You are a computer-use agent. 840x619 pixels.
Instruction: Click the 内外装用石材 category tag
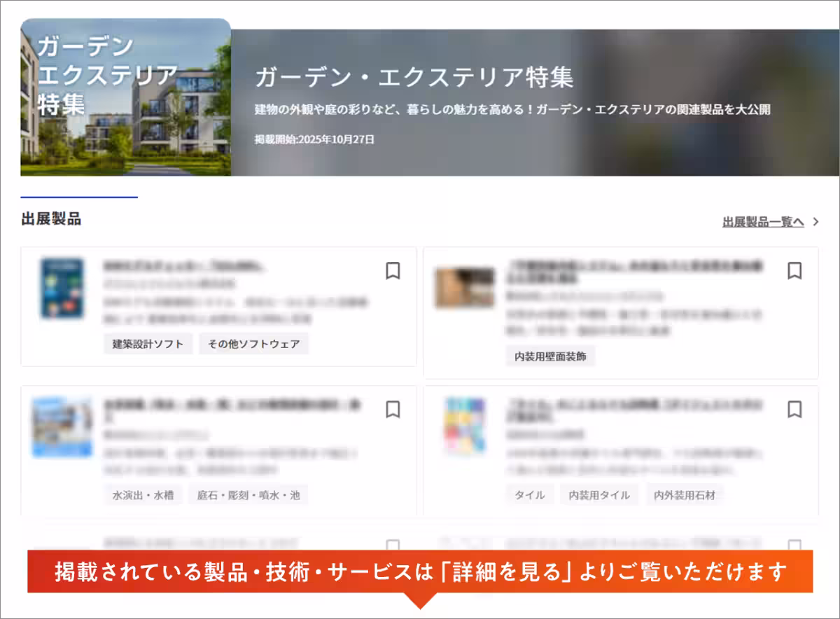tap(685, 494)
